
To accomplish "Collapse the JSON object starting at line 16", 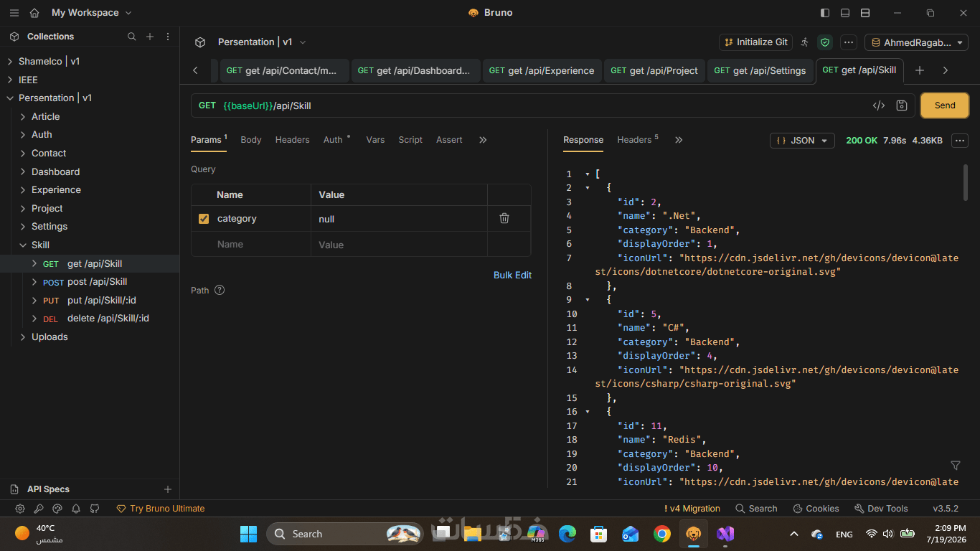I will (x=588, y=412).
